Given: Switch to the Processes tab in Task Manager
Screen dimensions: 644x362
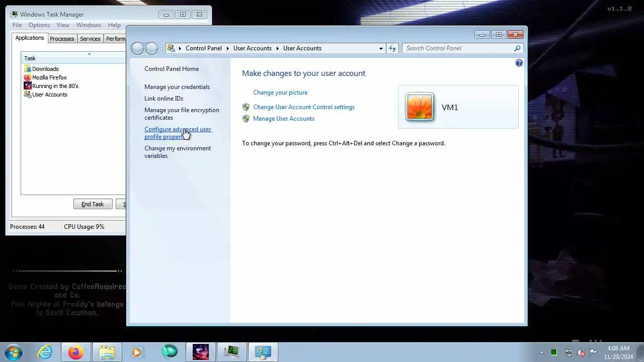Looking at the screenshot, I should 62,39.
